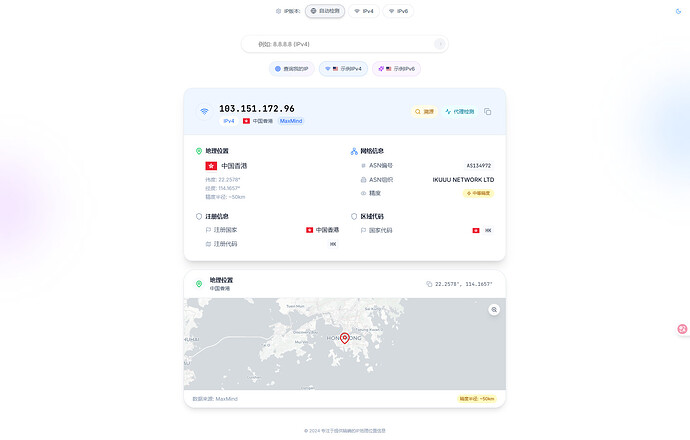Click the © 2024 copyright footer text
Viewport: 690px width, 440px height.
pos(345,431)
